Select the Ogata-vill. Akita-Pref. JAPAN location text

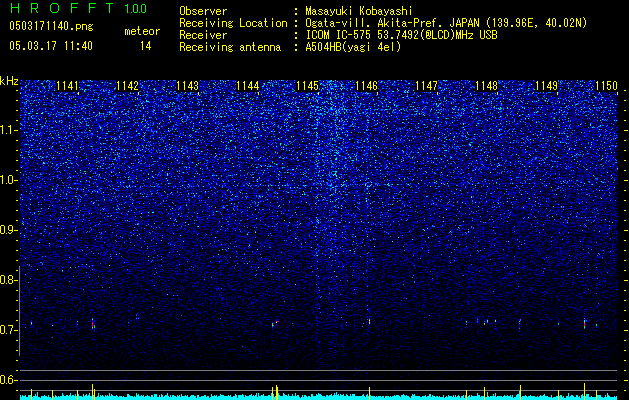pos(446,23)
